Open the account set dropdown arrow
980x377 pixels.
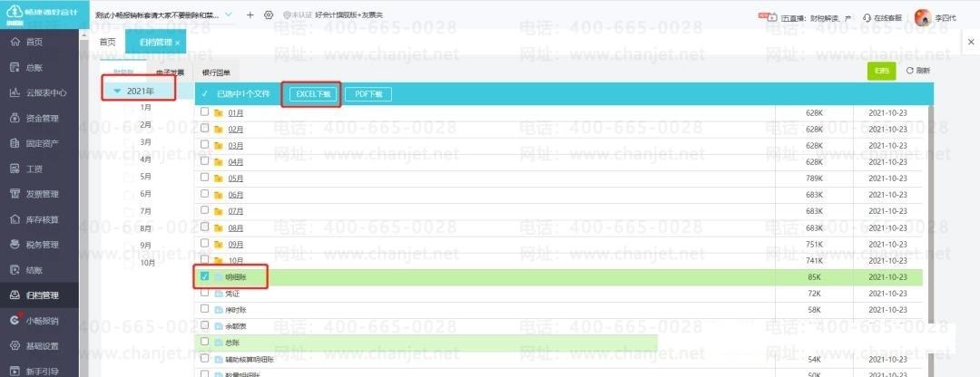pyautogui.click(x=228, y=14)
